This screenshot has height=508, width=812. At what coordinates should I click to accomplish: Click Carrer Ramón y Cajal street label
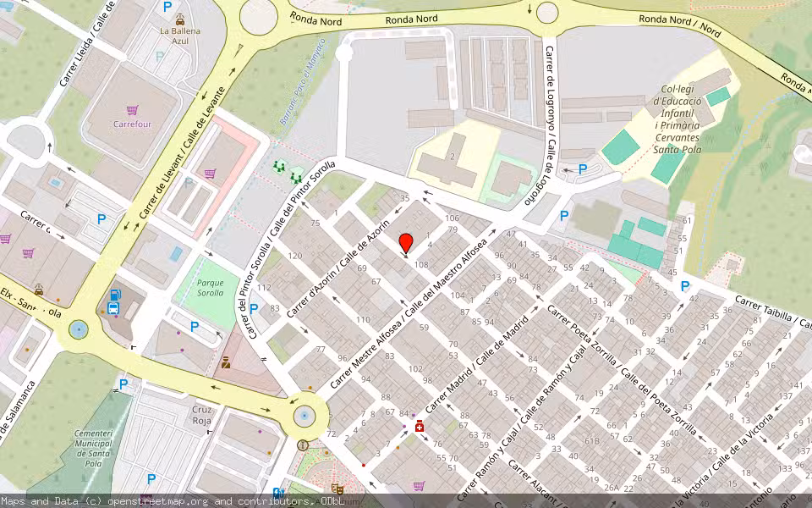(523, 422)
